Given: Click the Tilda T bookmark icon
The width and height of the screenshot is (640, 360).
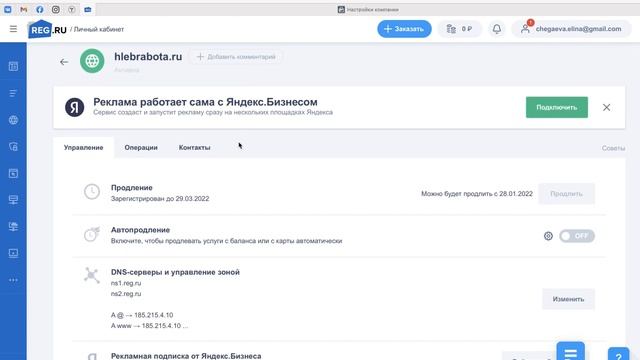Looking at the screenshot, I should 71,9.
